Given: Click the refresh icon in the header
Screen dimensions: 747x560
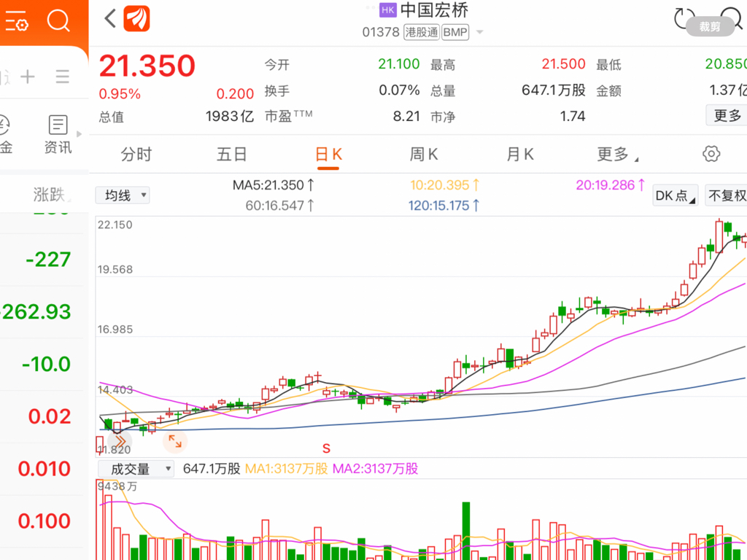Looking at the screenshot, I should (x=684, y=18).
